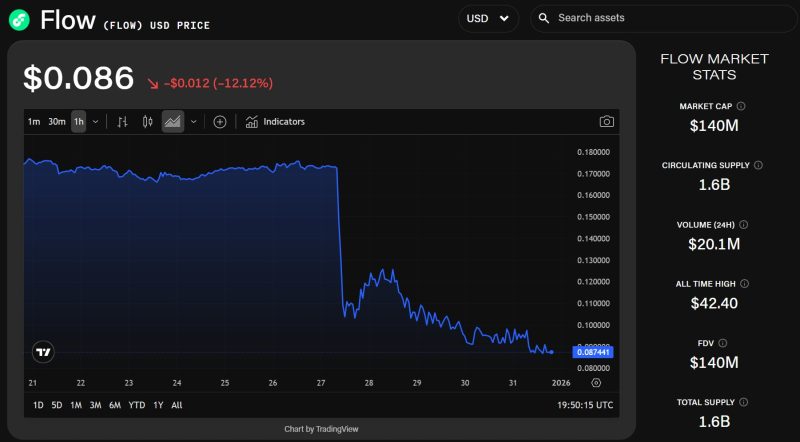Switch to the 1m interval

coord(34,122)
